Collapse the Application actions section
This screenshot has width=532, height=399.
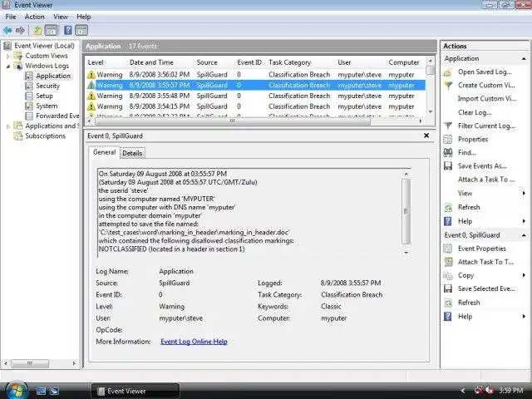pos(524,59)
